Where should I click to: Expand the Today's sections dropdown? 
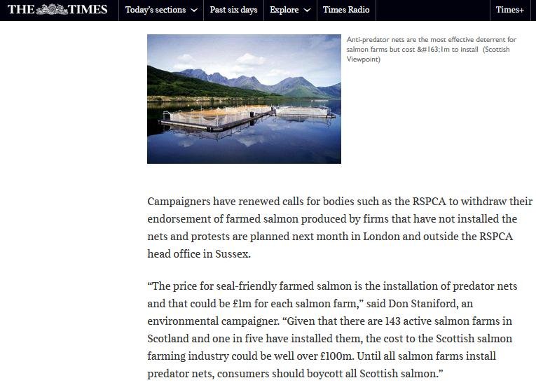[x=160, y=10]
